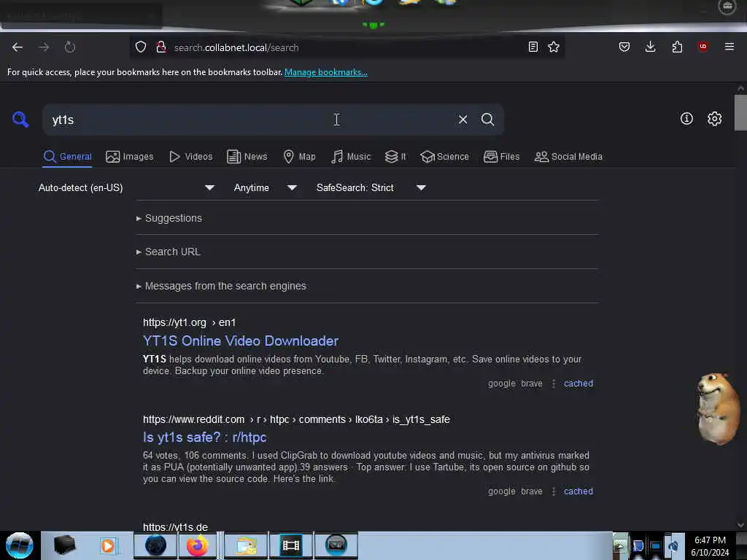Open the Pocket save icon
This screenshot has width=747, height=560.
[x=624, y=47]
